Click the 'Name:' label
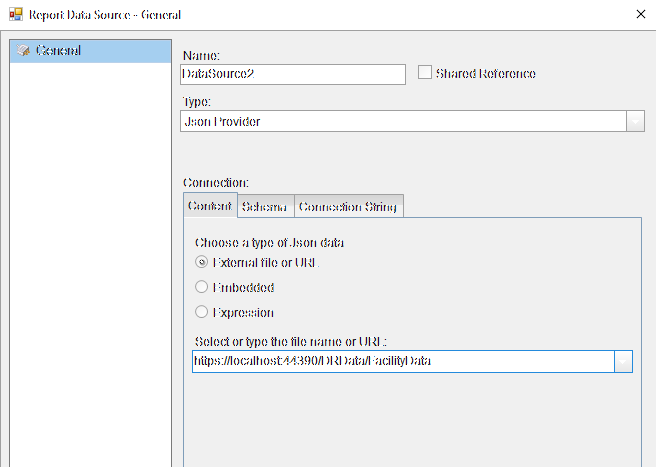The image size is (656, 467). pyautogui.click(x=201, y=56)
